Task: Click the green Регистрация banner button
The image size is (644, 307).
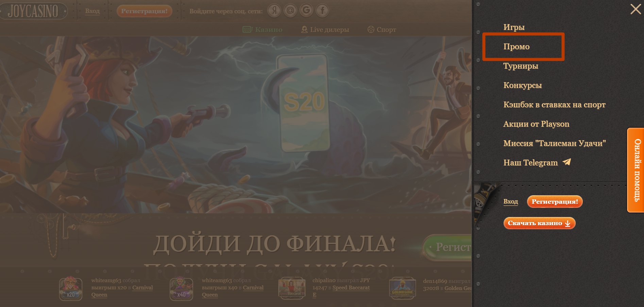Action: tap(447, 247)
